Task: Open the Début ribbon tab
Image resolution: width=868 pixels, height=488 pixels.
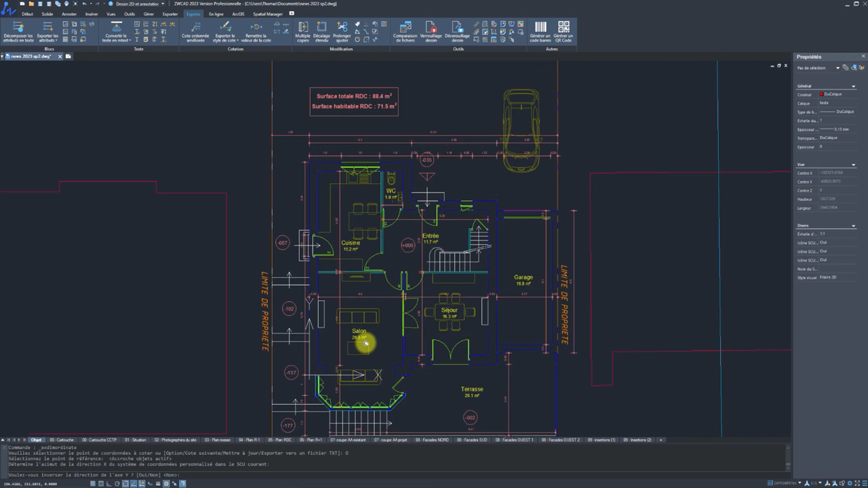Action: pyautogui.click(x=27, y=14)
